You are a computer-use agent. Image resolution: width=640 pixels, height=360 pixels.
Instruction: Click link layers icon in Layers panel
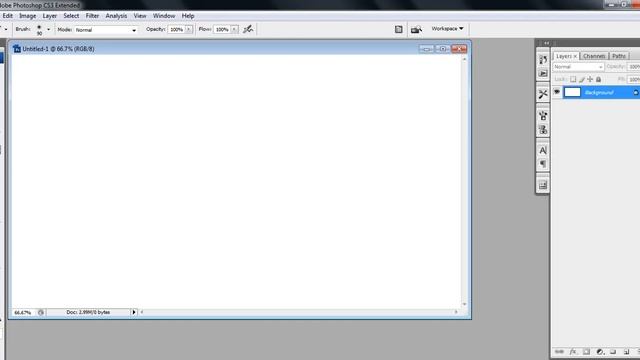(559, 351)
